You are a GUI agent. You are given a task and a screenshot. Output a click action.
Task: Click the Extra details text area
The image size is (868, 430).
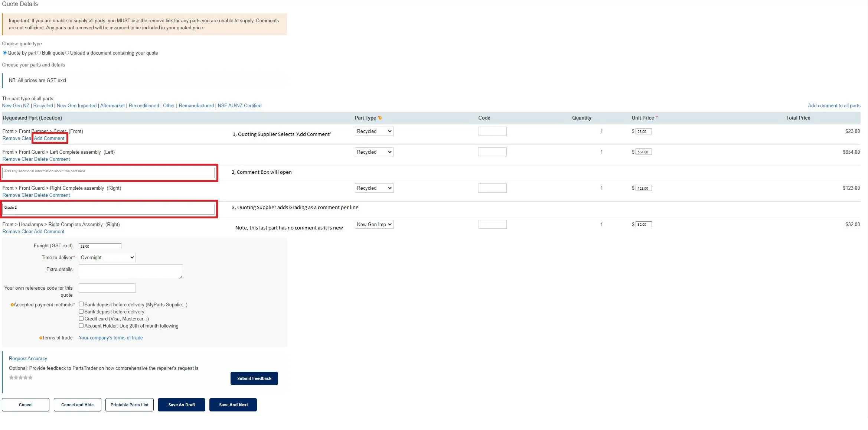click(131, 272)
